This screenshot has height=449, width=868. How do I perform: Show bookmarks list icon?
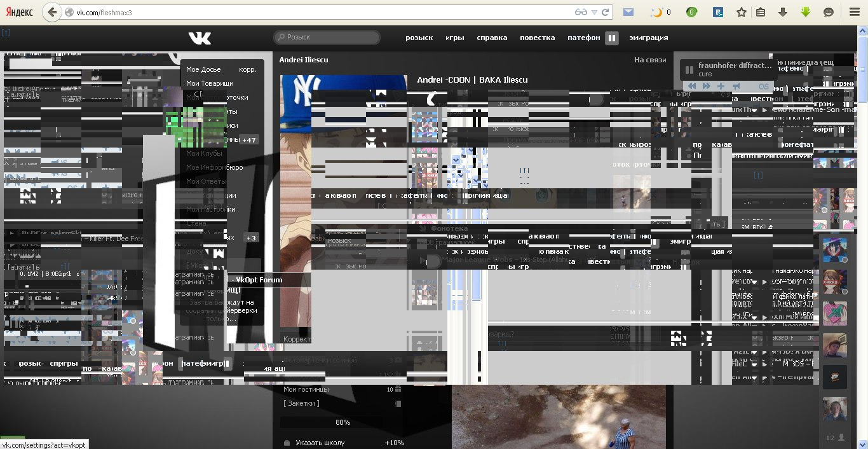[761, 12]
